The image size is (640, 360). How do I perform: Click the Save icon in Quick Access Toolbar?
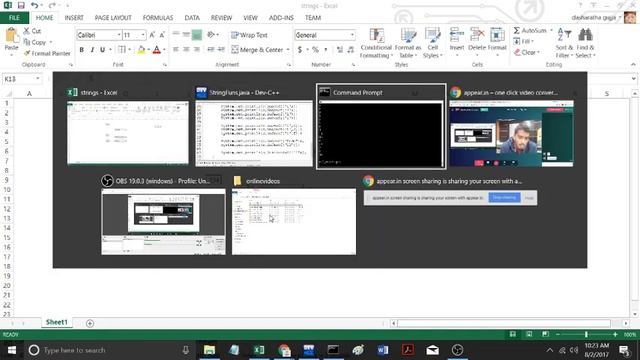click(21, 5)
